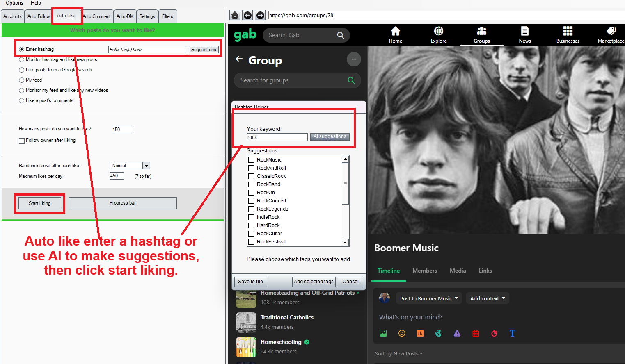Expand the Add context dropdown
This screenshot has width=625, height=364.
tap(488, 298)
